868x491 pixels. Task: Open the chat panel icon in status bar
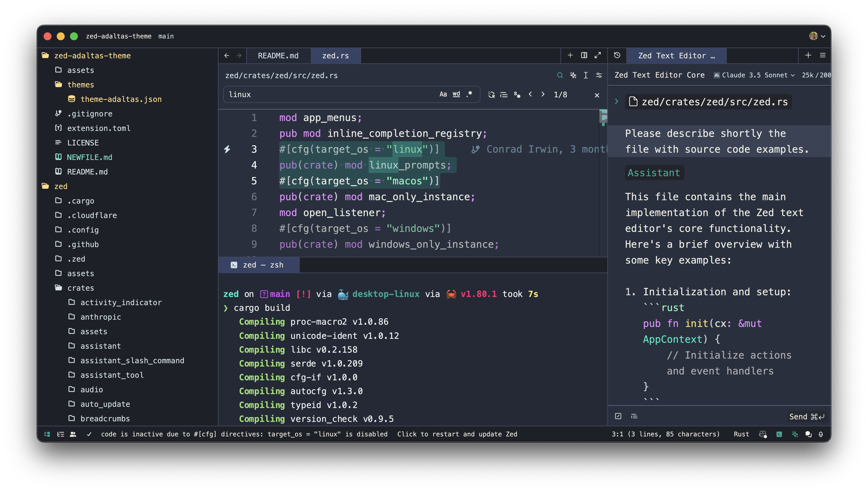tap(808, 434)
